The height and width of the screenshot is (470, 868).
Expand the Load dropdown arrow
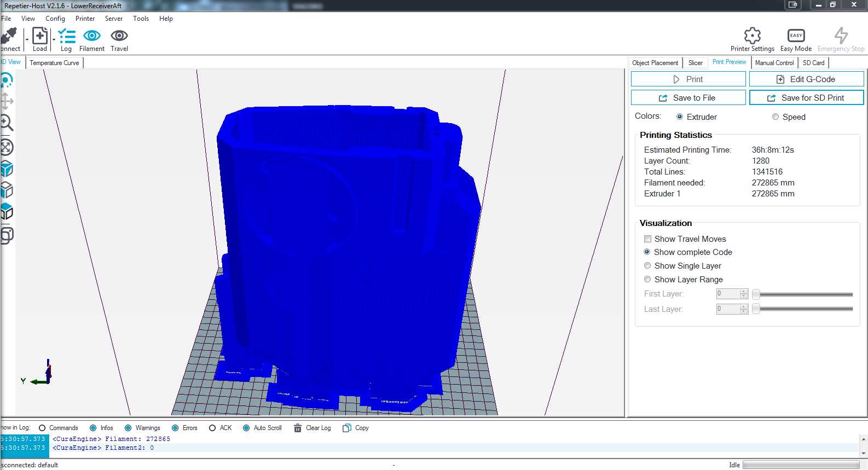tap(54, 39)
